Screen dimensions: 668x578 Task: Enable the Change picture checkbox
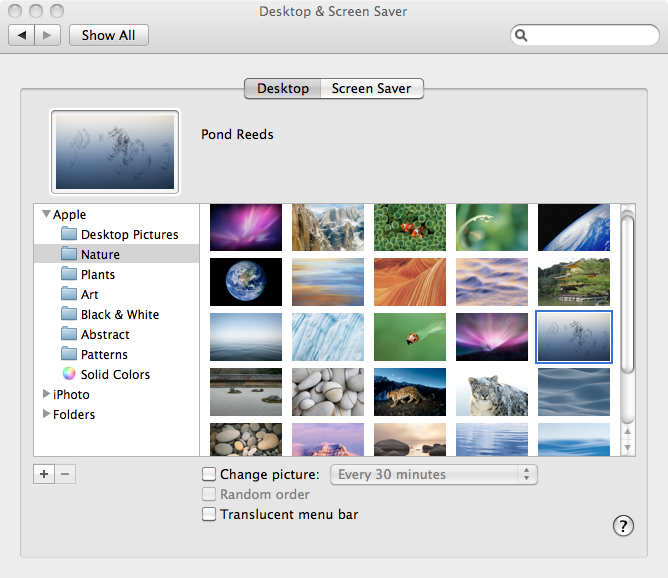tap(209, 474)
